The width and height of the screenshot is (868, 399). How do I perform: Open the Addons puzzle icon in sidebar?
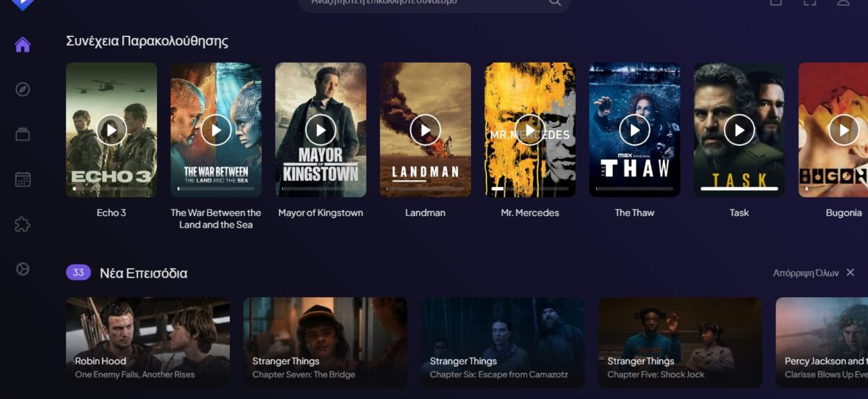pyautogui.click(x=22, y=224)
